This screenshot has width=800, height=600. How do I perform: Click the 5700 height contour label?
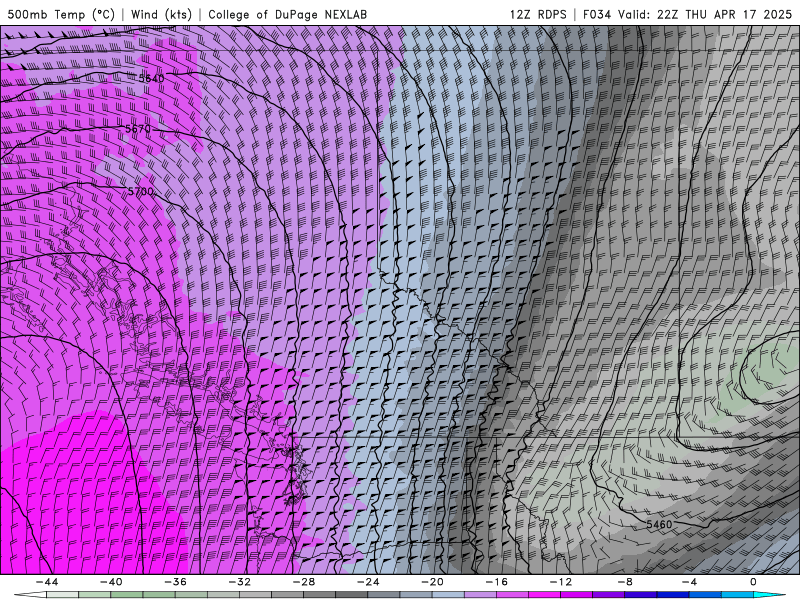[x=140, y=191]
